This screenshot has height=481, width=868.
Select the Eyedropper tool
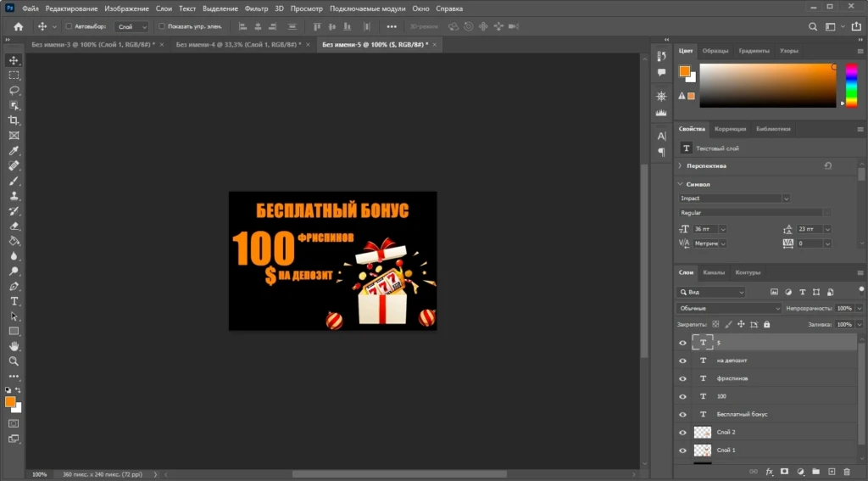(14, 150)
